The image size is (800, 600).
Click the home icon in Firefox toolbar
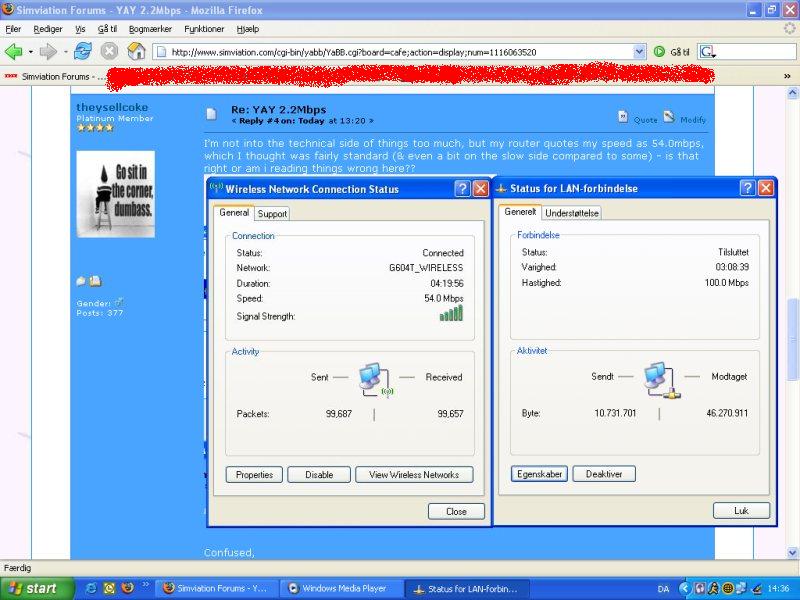pyautogui.click(x=136, y=51)
